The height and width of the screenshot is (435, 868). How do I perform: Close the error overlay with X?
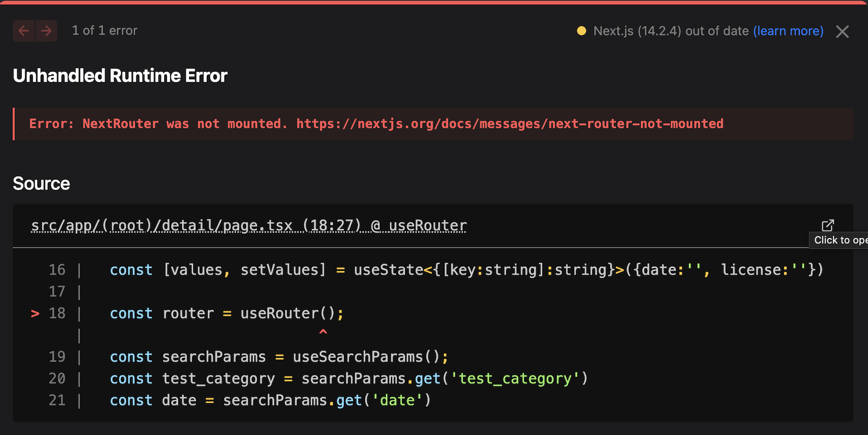tap(843, 32)
